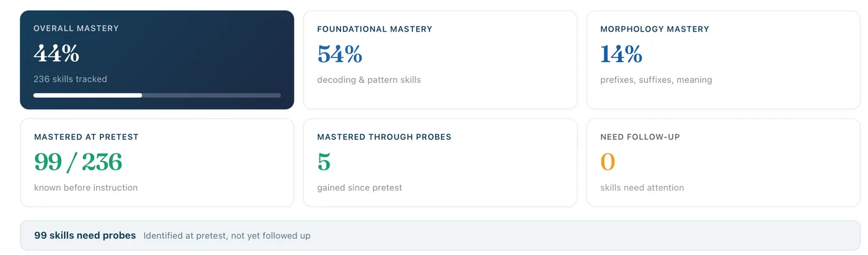The height and width of the screenshot is (255, 868).
Task: Open the Morphology Mastery card heading
Action: (x=655, y=29)
